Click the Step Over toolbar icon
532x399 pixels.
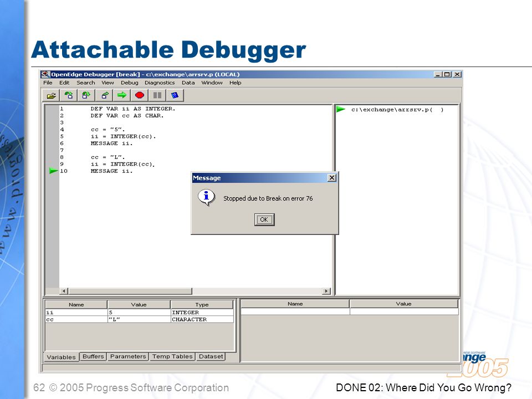pyautogui.click(x=86, y=95)
